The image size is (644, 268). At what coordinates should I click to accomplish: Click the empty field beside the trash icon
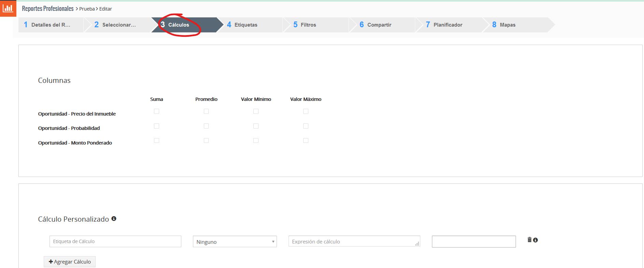pos(474,241)
